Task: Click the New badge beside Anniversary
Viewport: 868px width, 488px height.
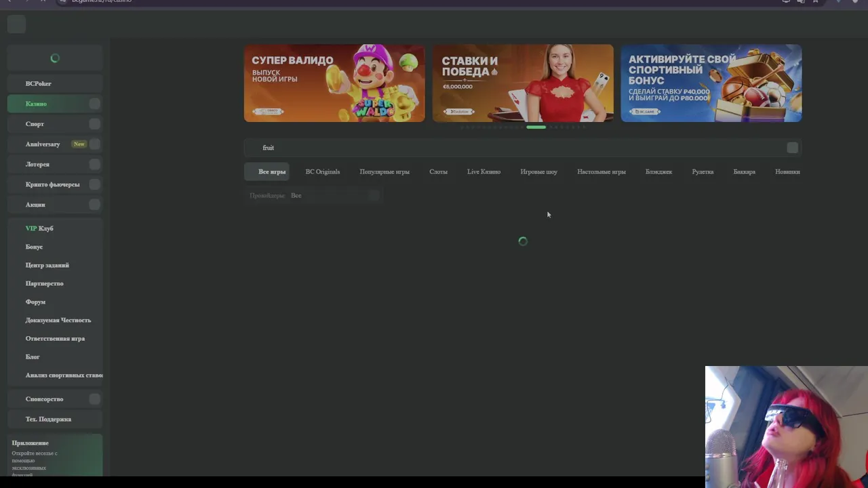Action: (79, 144)
